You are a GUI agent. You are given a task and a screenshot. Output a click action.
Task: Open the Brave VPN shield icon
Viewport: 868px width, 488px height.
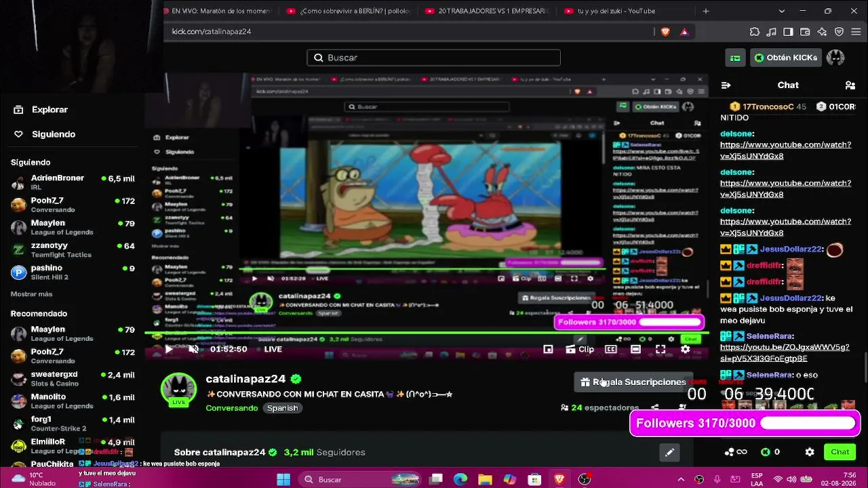(839, 31)
